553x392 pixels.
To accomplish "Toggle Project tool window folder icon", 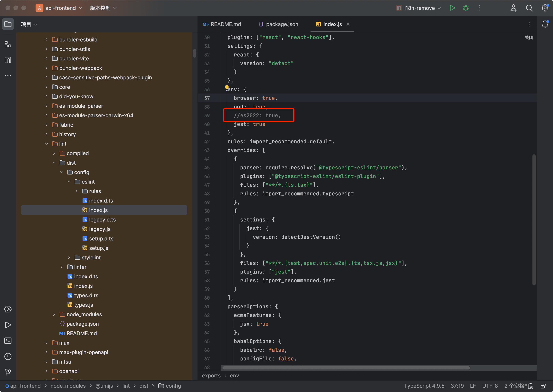I will (8, 24).
